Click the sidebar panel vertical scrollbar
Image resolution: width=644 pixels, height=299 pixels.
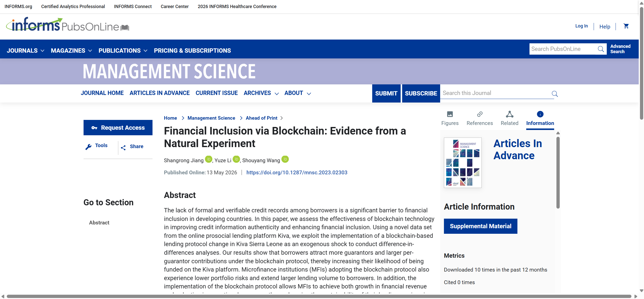(558, 173)
